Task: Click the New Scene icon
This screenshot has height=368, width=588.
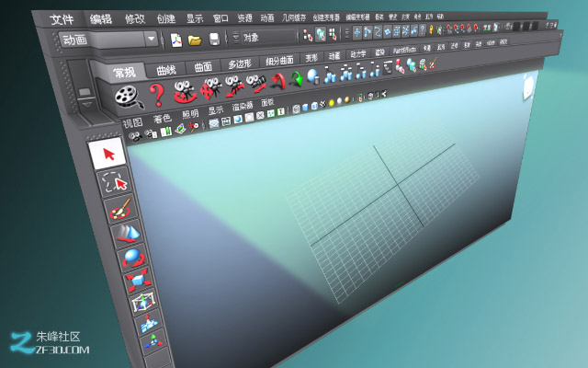Action: 176,40
